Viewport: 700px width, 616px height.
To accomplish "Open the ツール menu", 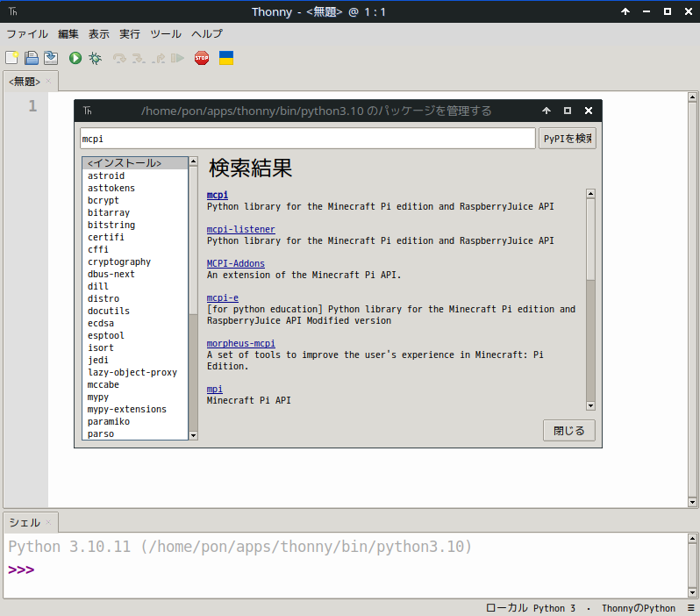I will [x=166, y=34].
